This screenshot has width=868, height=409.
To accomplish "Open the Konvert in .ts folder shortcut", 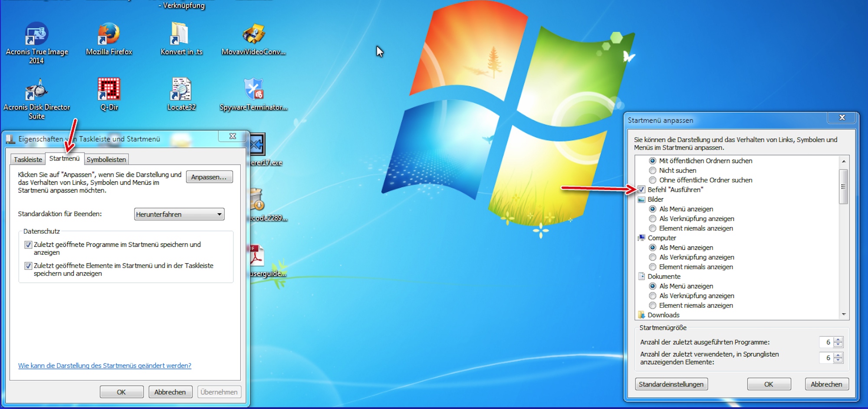I will point(181,35).
